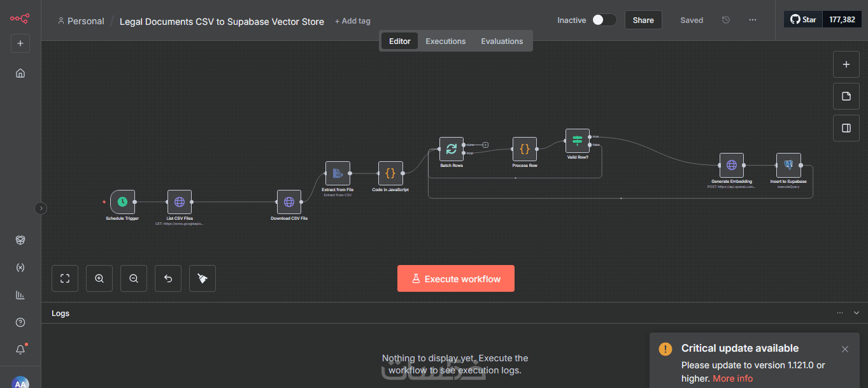
Task: Open Help question mark icon
Action: (x=20, y=322)
